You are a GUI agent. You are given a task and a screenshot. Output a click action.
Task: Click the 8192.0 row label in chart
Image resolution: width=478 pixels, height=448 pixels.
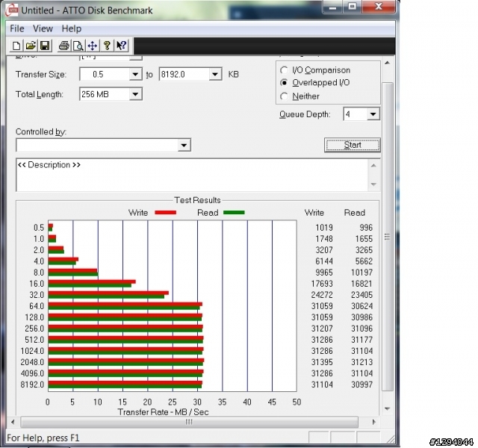tap(32, 385)
